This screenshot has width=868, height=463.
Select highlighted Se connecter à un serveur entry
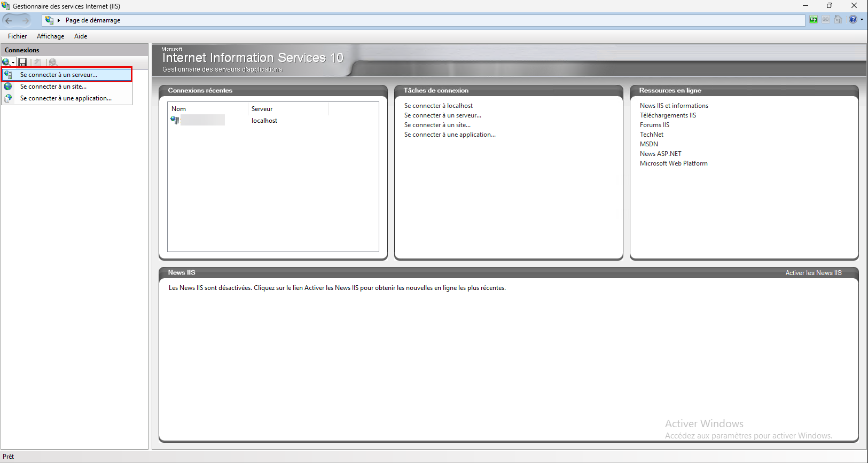pos(59,75)
